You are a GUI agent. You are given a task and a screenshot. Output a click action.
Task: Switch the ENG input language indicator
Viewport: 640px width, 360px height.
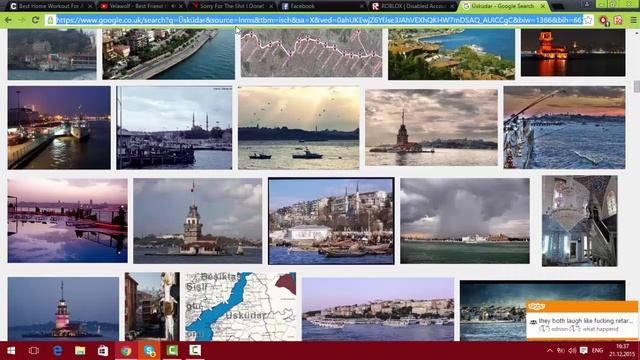tap(598, 351)
